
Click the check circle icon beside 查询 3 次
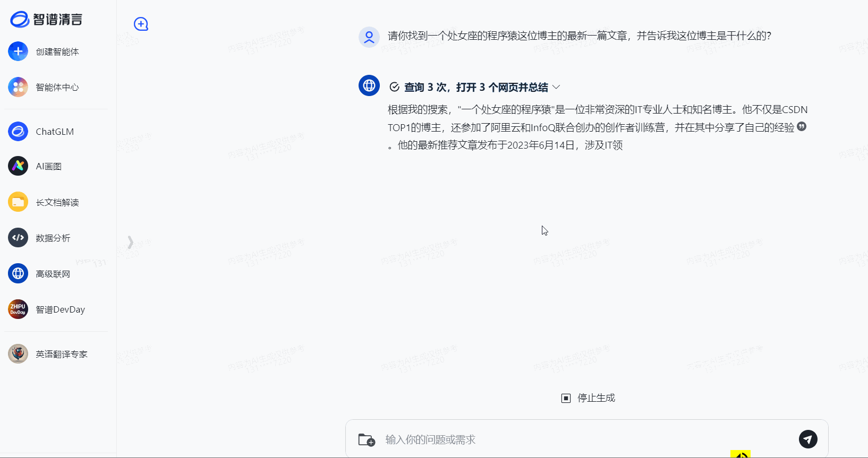(x=394, y=87)
